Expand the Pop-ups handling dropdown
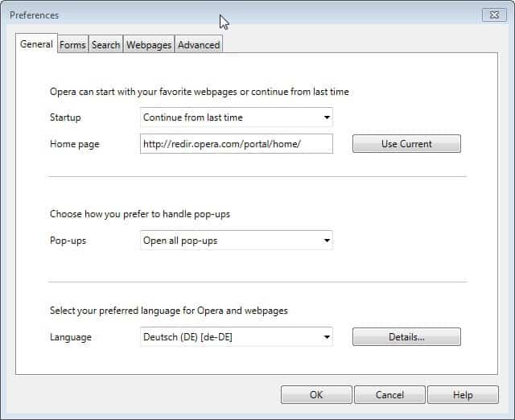515x420 pixels. 236,241
